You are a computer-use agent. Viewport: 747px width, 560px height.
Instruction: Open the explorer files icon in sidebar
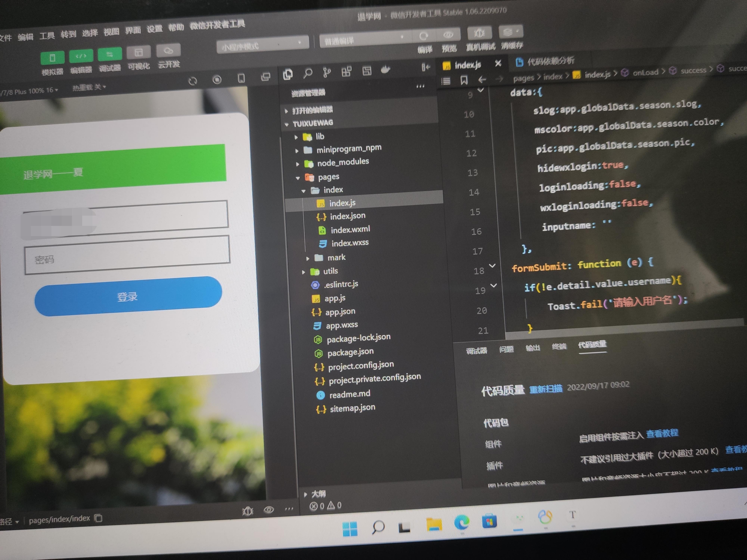[288, 74]
